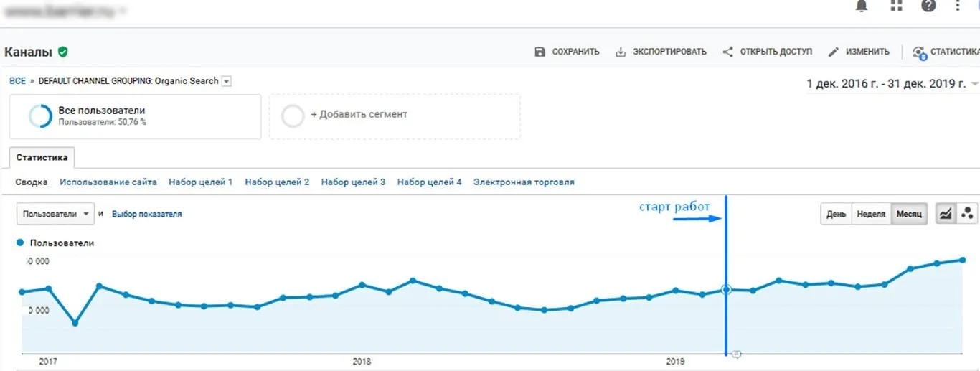This screenshot has width=980, height=371.
Task: Open the apps grid icon
Action: pos(896,6)
